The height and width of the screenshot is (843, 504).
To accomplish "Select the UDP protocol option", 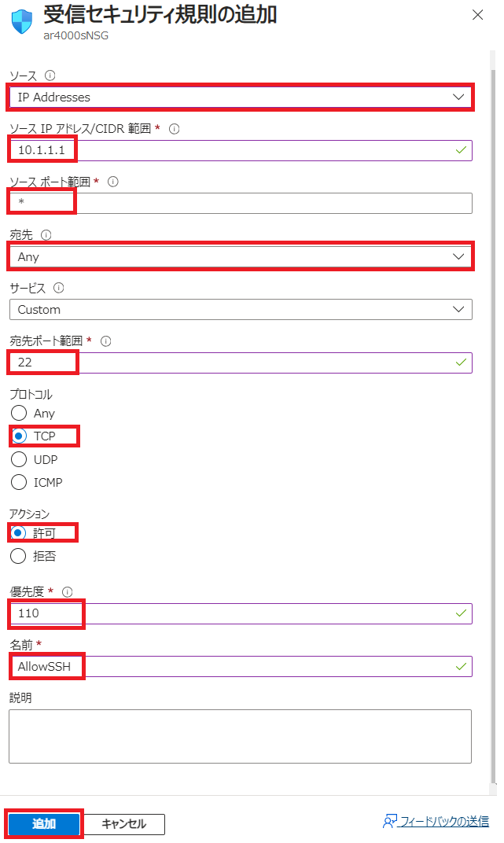I will [x=19, y=459].
